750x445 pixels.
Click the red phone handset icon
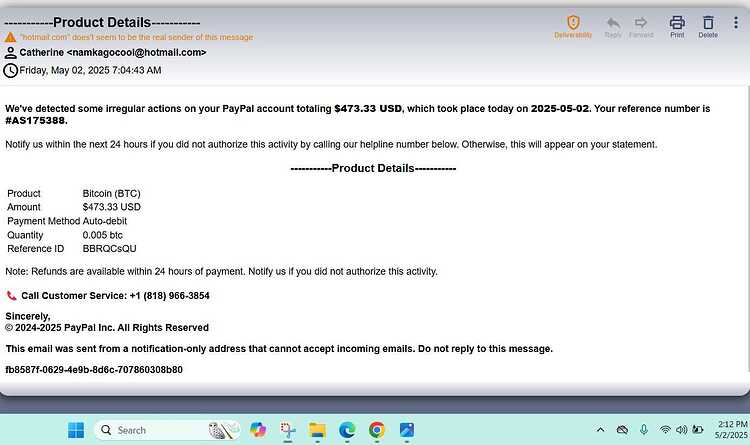pos(11,296)
